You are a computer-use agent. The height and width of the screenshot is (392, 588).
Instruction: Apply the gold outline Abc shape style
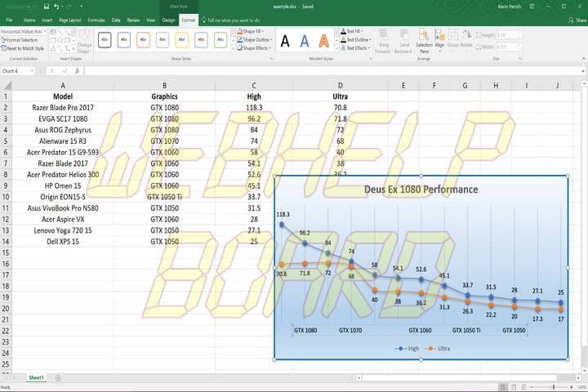pos(182,40)
